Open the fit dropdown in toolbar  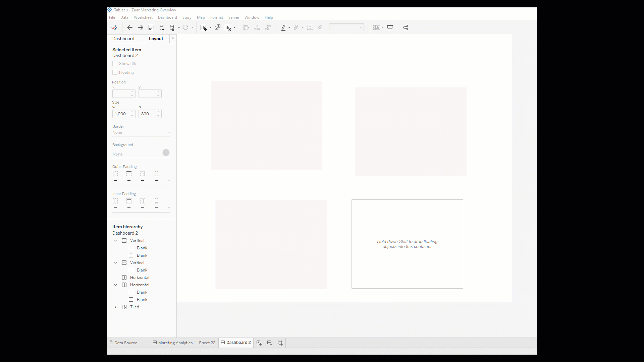click(346, 27)
